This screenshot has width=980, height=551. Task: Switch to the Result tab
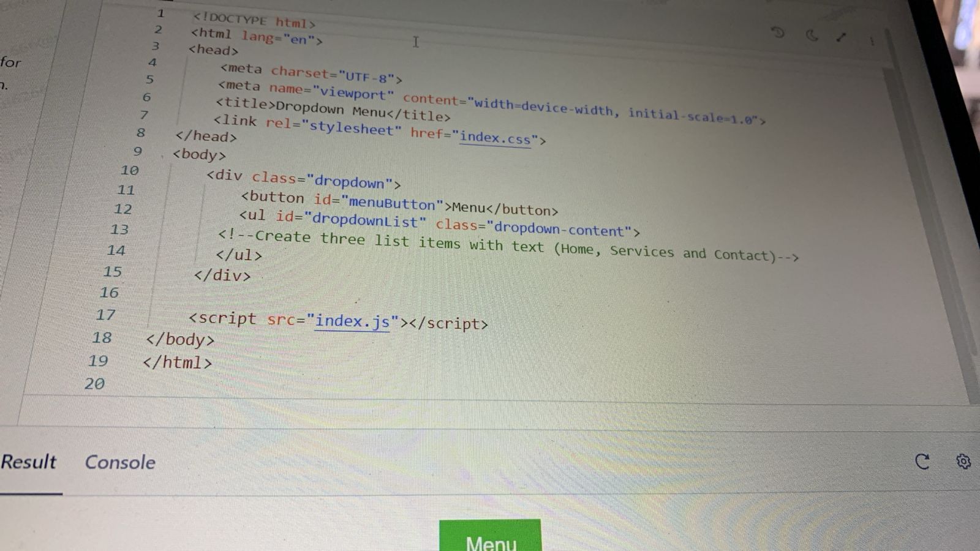point(28,462)
